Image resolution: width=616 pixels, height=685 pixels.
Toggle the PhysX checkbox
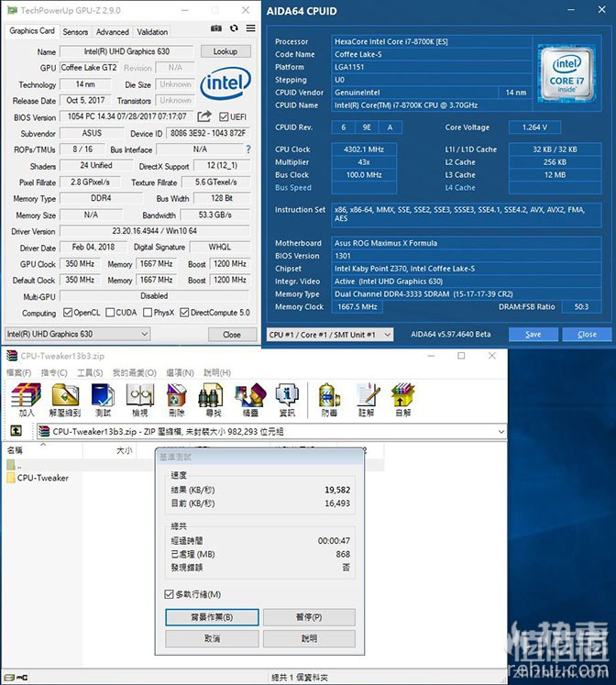[148, 313]
